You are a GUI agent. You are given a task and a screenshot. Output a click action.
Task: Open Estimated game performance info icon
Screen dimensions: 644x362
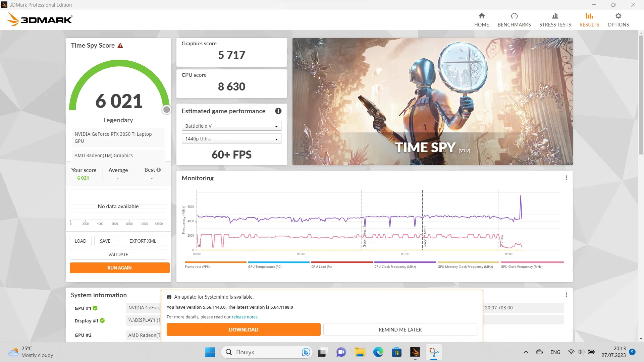point(278,111)
